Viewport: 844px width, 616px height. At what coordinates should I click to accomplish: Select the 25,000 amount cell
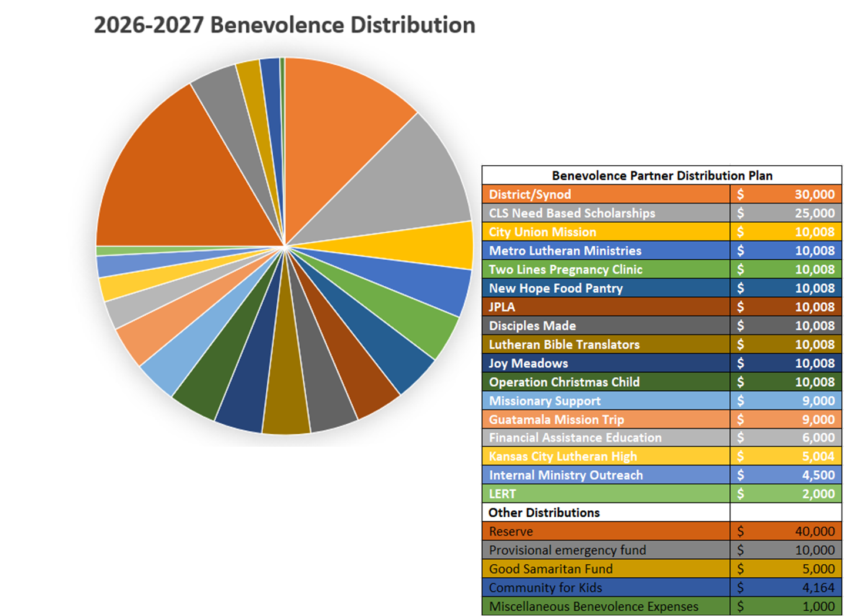[x=786, y=213]
